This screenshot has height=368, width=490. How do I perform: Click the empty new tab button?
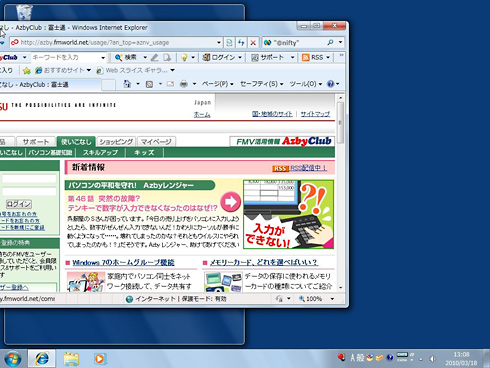(108, 85)
